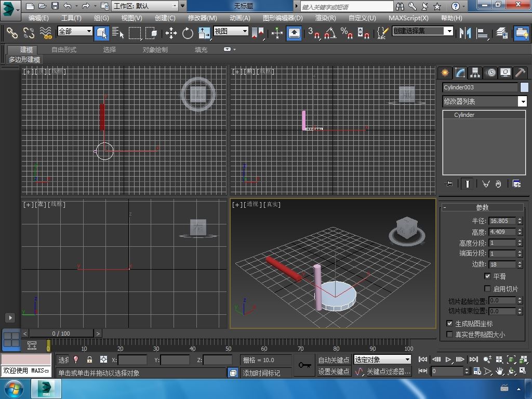The width and height of the screenshot is (532, 399).
Task: Click the Select and Link tool
Action: coord(12,33)
